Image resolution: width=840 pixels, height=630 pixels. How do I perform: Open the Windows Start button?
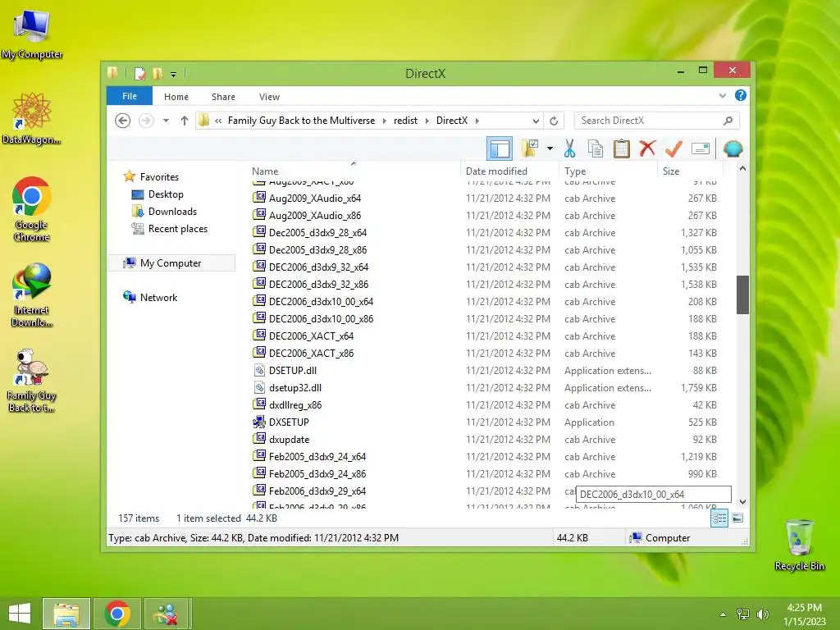tap(20, 614)
